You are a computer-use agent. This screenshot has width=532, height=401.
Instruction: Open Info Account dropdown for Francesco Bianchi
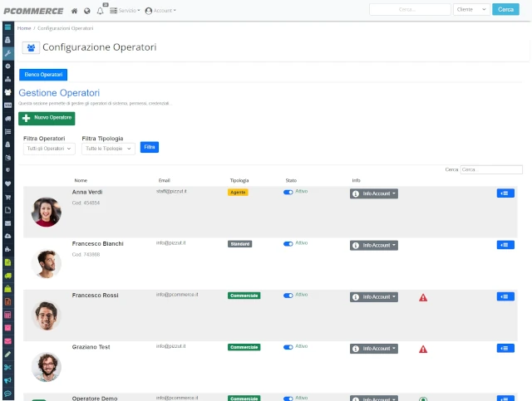374,245
